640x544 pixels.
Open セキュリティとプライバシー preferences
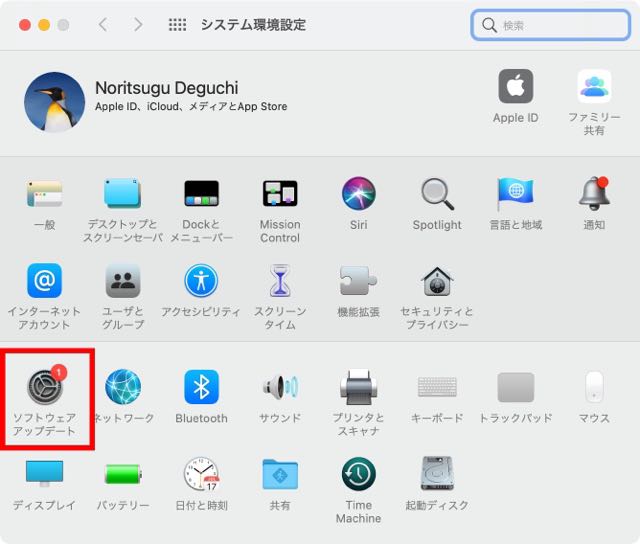point(437,281)
